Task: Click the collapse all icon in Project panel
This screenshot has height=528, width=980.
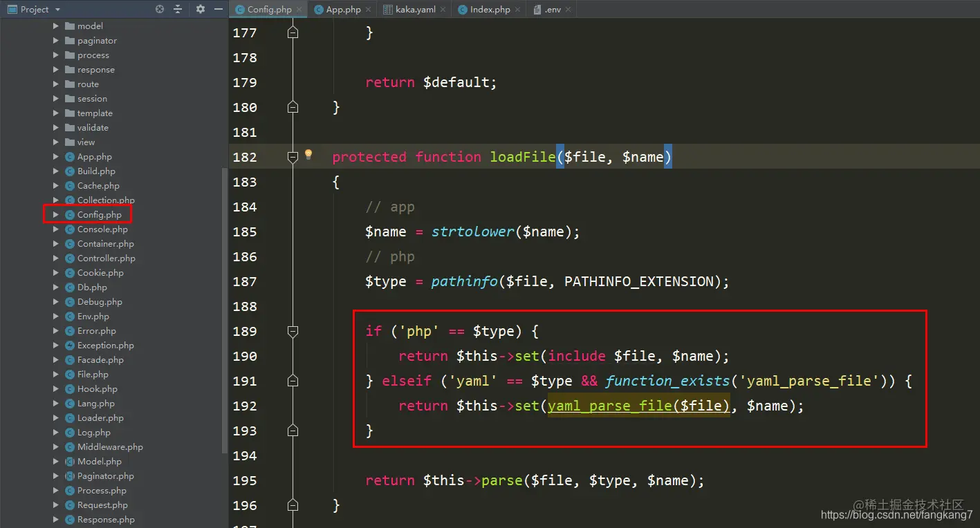Action: [x=178, y=9]
